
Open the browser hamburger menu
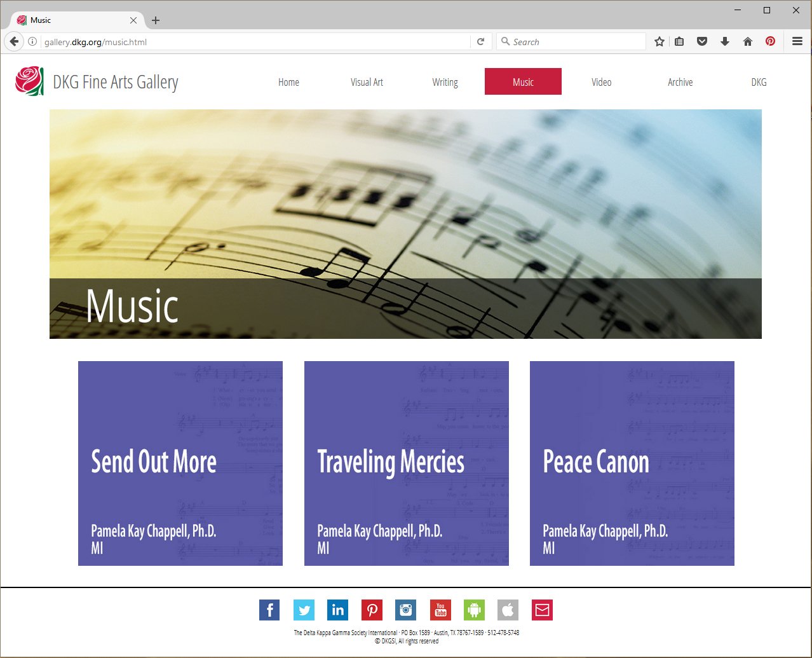pyautogui.click(x=797, y=41)
